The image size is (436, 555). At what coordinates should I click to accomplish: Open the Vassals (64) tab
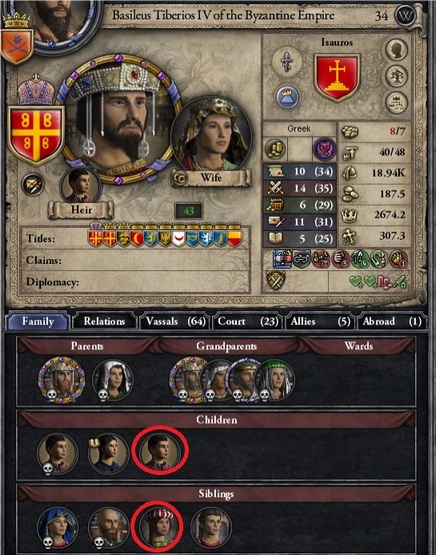[176, 321]
